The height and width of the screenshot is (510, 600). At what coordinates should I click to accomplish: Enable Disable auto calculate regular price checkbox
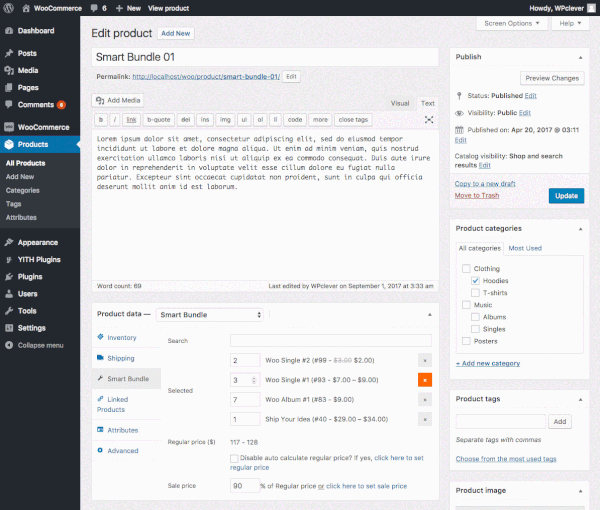(x=234, y=458)
